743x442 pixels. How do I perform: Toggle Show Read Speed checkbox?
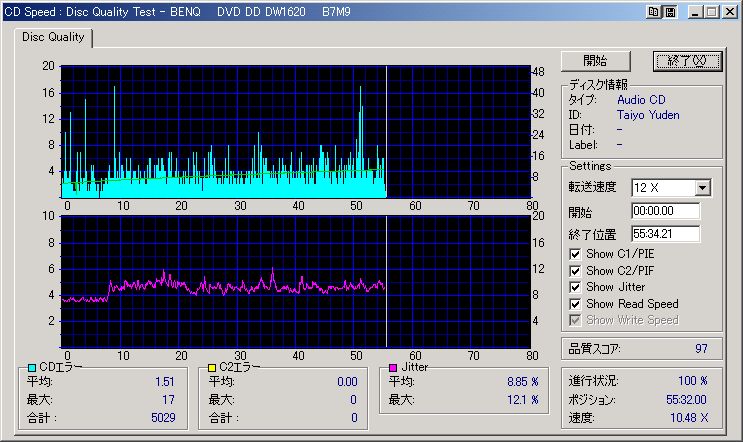pyautogui.click(x=574, y=303)
